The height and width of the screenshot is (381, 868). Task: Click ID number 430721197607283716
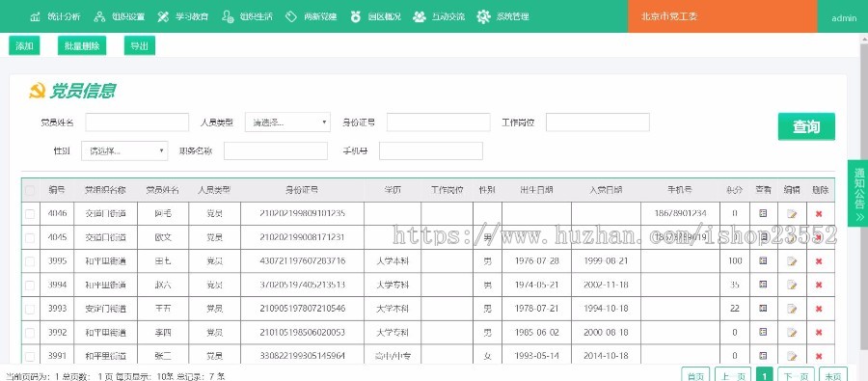coord(302,260)
